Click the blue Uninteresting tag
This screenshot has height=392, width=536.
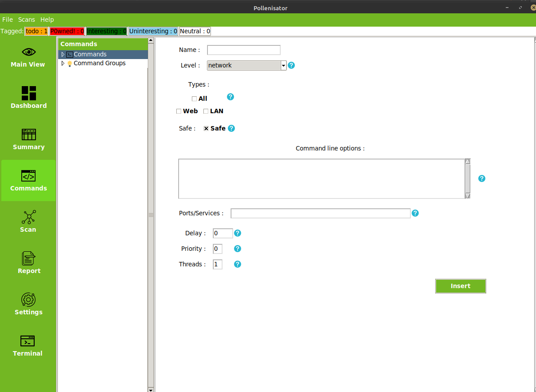click(153, 31)
